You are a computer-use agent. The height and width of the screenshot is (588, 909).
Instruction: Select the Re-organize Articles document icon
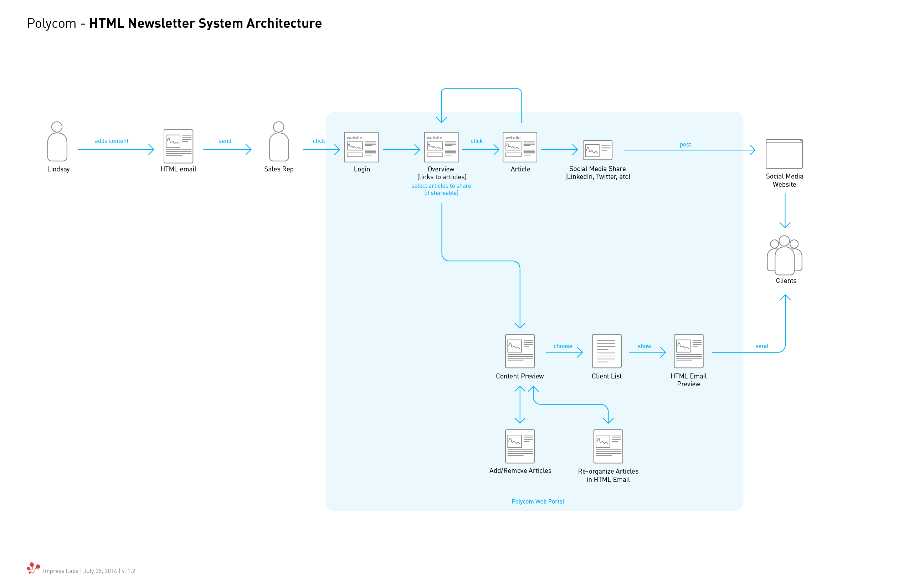(x=608, y=446)
